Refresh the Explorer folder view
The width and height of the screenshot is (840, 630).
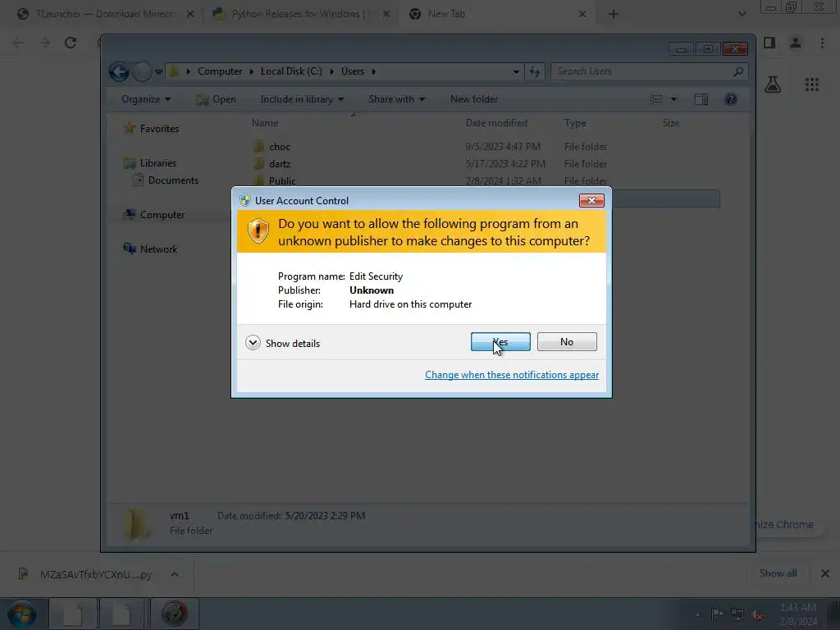click(535, 72)
